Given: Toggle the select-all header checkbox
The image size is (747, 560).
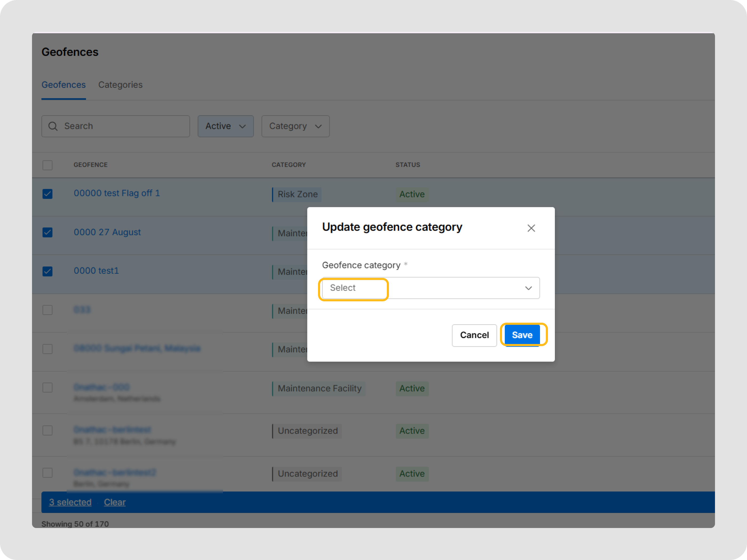Looking at the screenshot, I should click(x=47, y=165).
